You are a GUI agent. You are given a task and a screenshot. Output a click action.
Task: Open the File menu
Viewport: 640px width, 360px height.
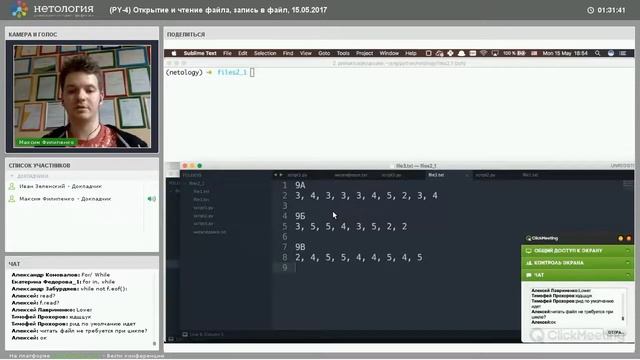227,53
